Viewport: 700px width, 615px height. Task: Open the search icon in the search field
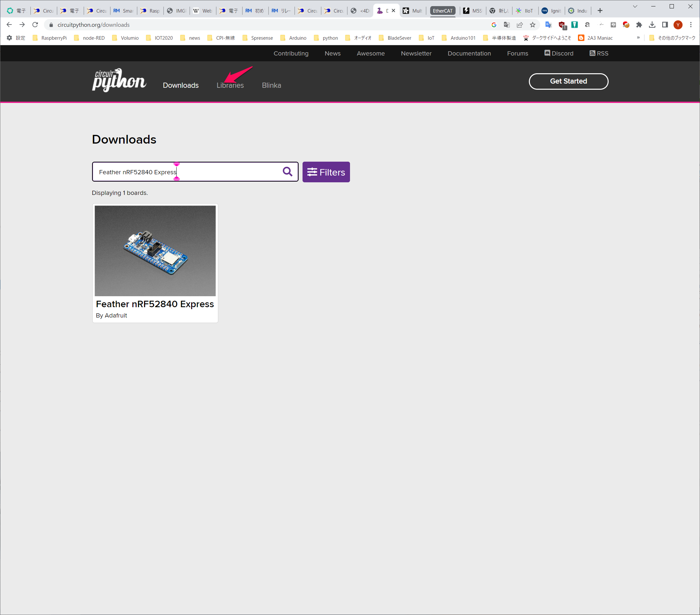(287, 171)
